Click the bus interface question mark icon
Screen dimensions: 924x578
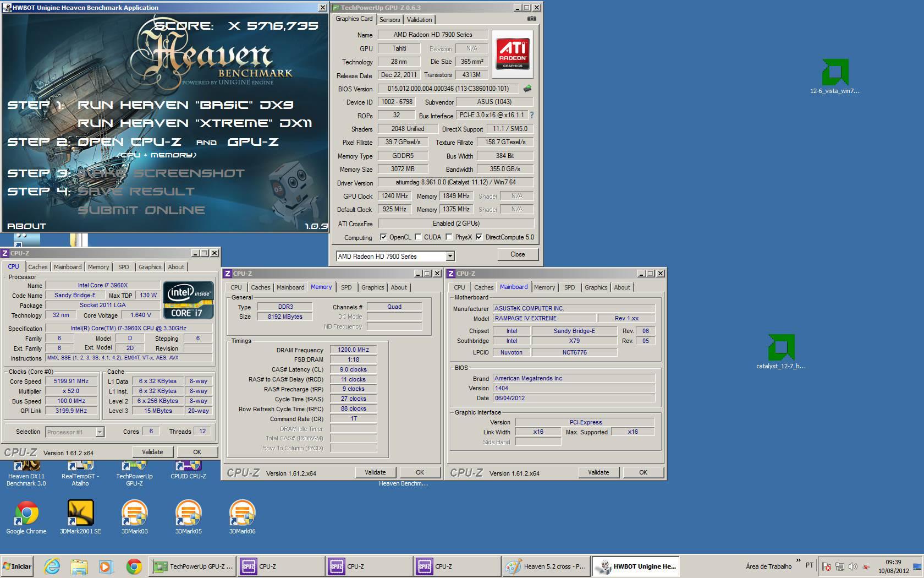(532, 115)
